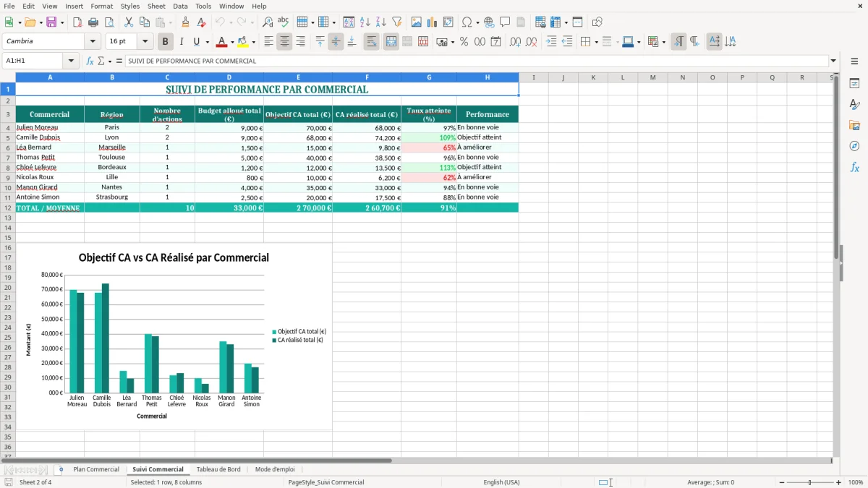Viewport: 868px width, 488px height.
Task: Click the Print icon
Action: pyautogui.click(x=93, y=22)
